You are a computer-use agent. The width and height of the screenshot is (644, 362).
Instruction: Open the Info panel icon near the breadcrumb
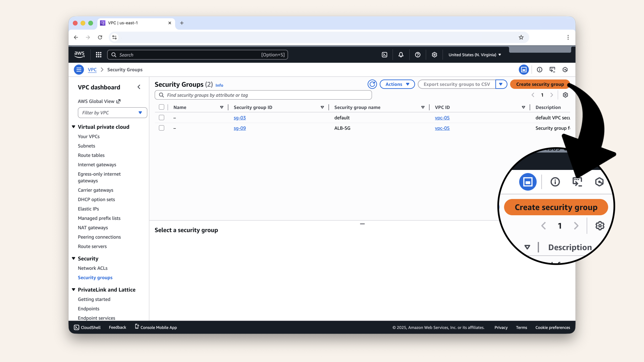pos(539,69)
